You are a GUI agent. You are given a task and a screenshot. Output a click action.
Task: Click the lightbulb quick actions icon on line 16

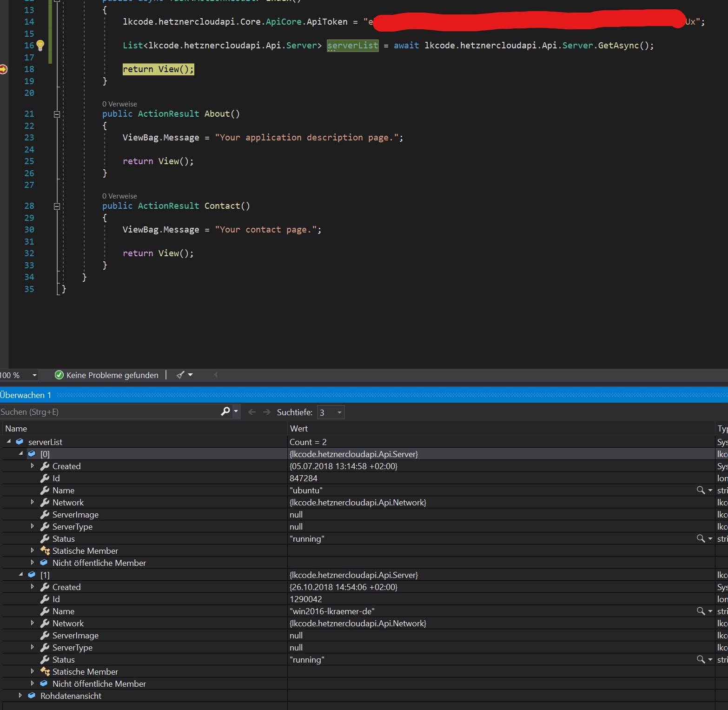[x=40, y=45]
